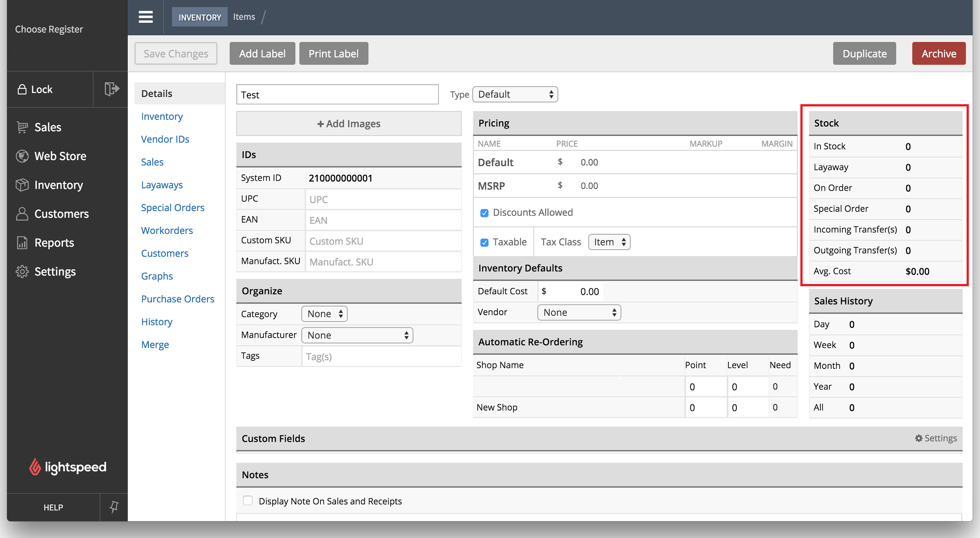Click the Default Cost field
This screenshot has height=538, width=980.
click(x=571, y=292)
